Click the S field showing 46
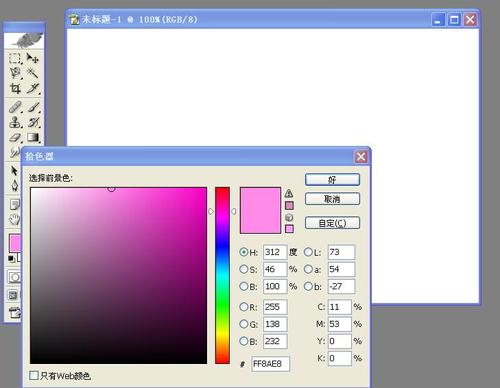This screenshot has width=500, height=388. 275,269
